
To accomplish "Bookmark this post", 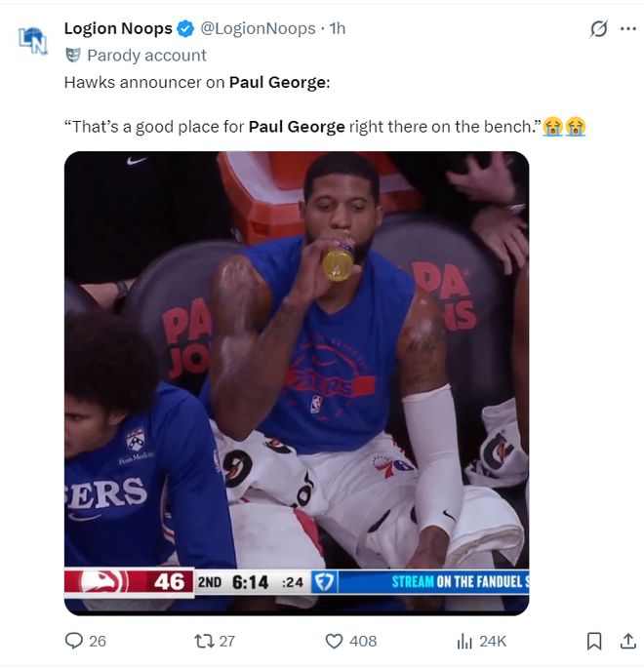I will [593, 641].
